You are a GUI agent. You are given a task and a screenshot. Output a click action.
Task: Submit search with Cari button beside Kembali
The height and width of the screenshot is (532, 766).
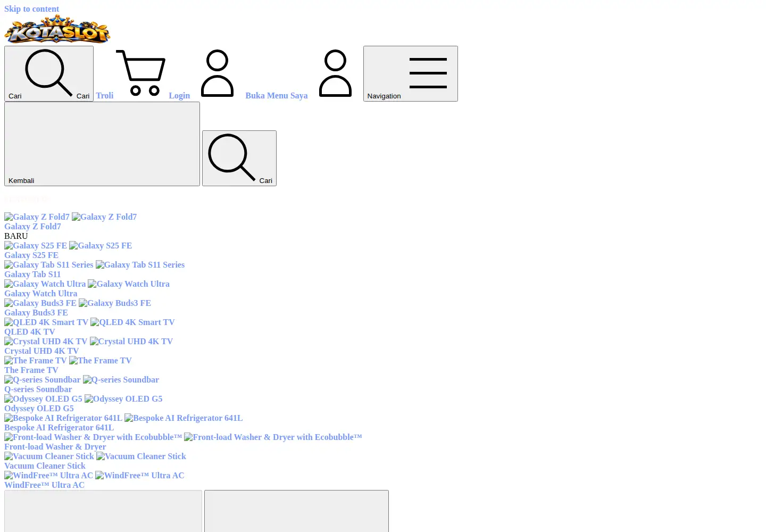tap(239, 158)
